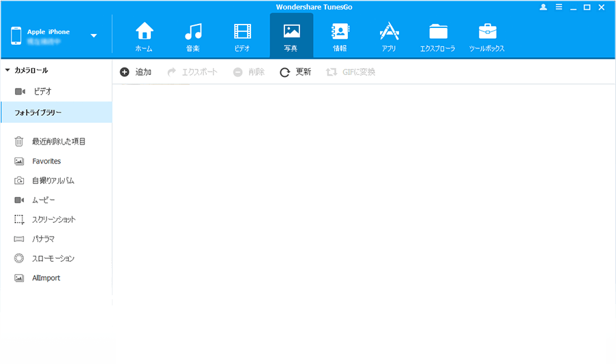
Task: Click the 削除 delete button
Action: pos(249,72)
